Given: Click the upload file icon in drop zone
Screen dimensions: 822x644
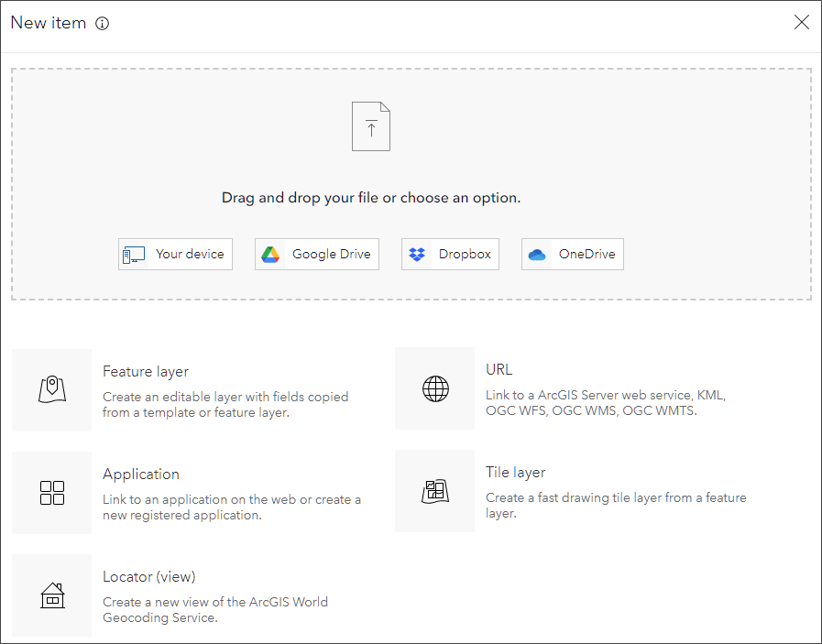Looking at the screenshot, I should click(x=371, y=126).
